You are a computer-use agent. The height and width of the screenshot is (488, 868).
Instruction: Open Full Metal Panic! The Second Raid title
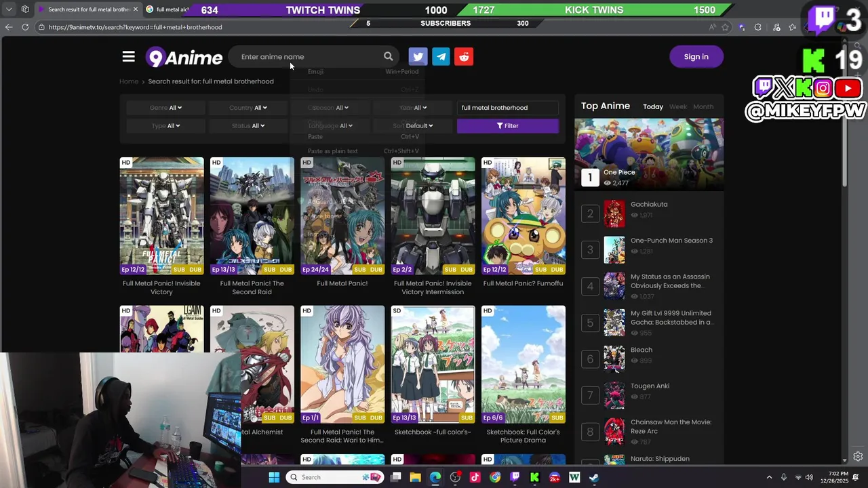(252, 287)
